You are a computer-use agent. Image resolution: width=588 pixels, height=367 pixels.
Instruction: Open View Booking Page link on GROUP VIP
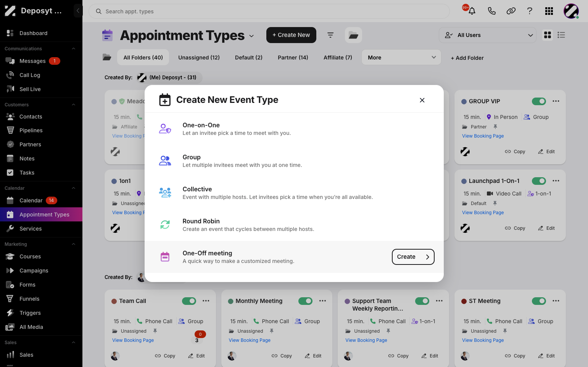point(483,136)
